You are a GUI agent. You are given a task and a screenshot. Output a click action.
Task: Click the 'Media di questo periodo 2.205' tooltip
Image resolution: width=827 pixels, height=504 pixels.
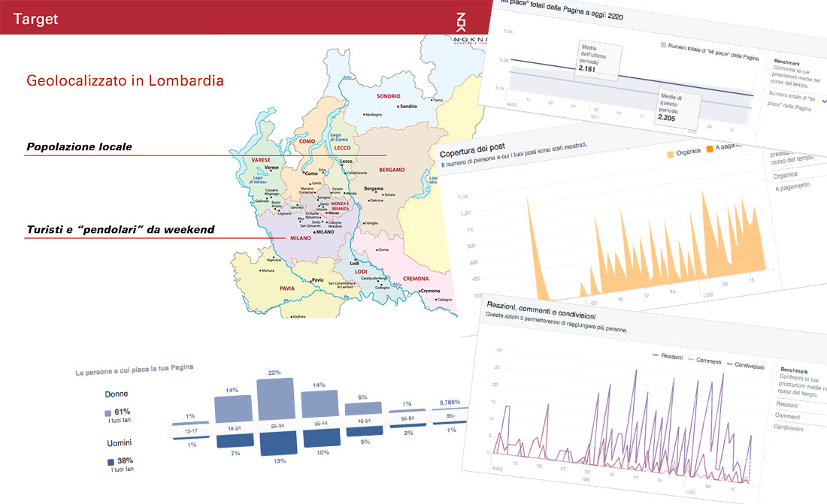674,107
